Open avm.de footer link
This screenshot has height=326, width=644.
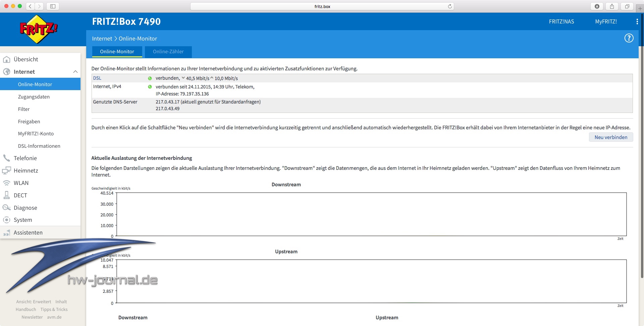54,317
